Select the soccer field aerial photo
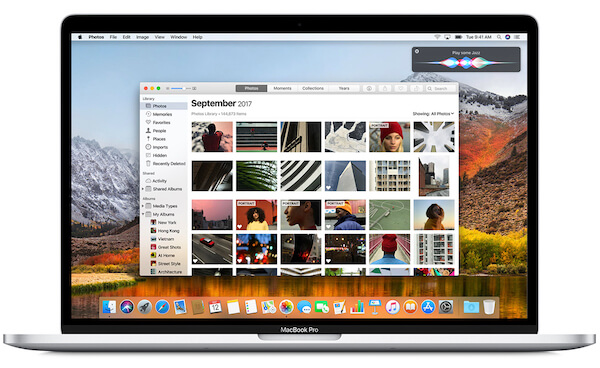This screenshot has height=368, width=600. point(390,215)
